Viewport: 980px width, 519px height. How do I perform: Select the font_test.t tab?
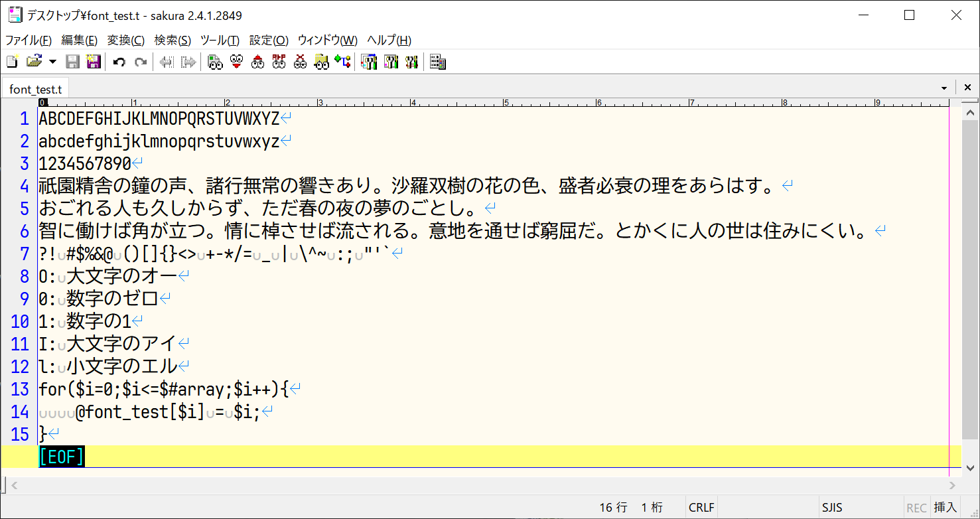[x=35, y=89]
